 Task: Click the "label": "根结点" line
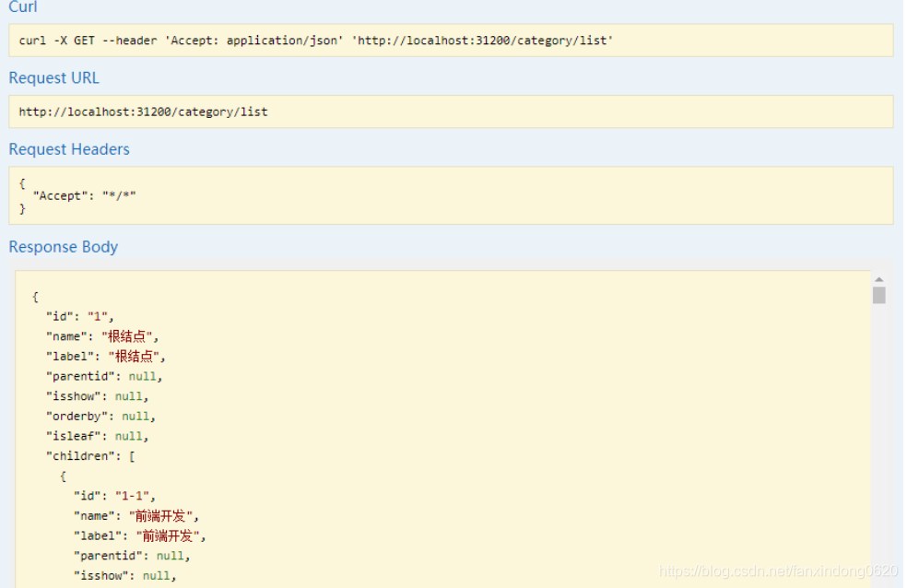pos(106,357)
